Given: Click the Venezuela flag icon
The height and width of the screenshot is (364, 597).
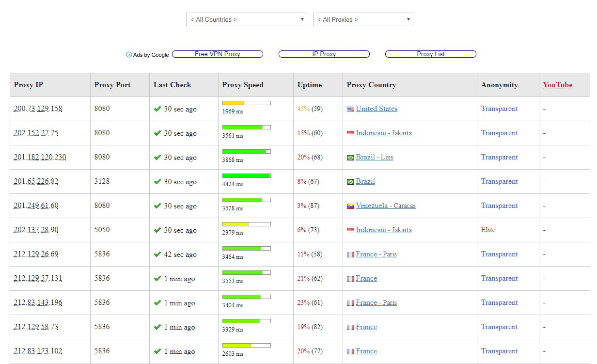Looking at the screenshot, I should click(350, 206).
